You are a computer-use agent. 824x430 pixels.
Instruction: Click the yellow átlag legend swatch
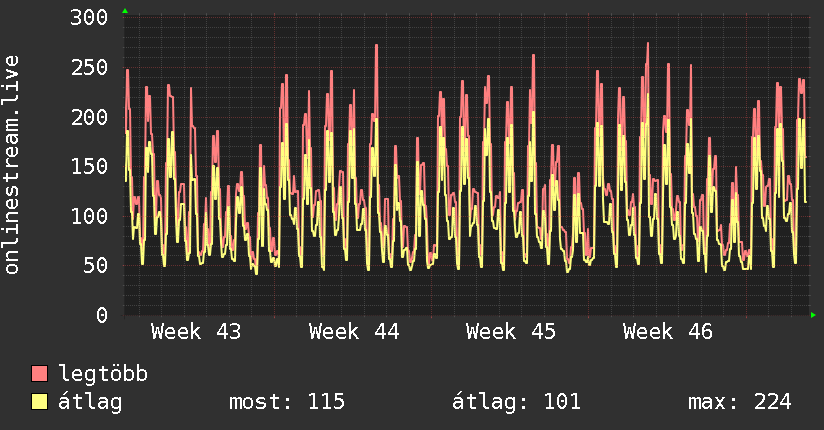click(39, 401)
